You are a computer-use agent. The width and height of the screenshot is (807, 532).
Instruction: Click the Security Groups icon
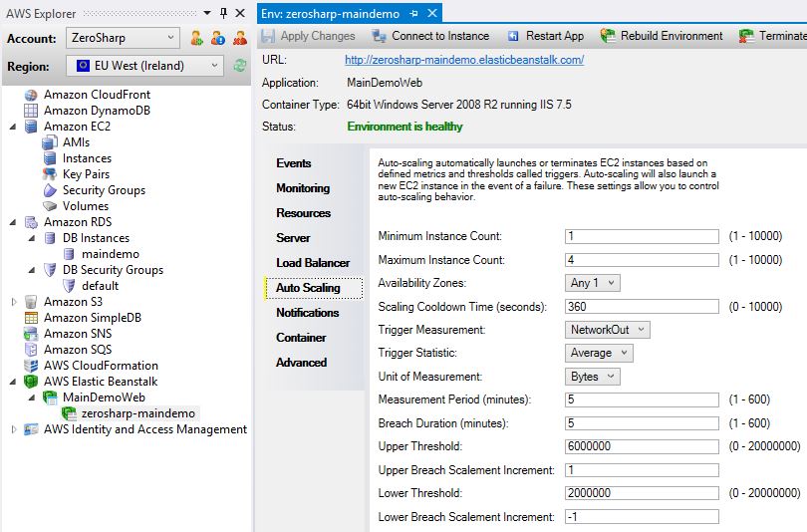pyautogui.click(x=50, y=190)
